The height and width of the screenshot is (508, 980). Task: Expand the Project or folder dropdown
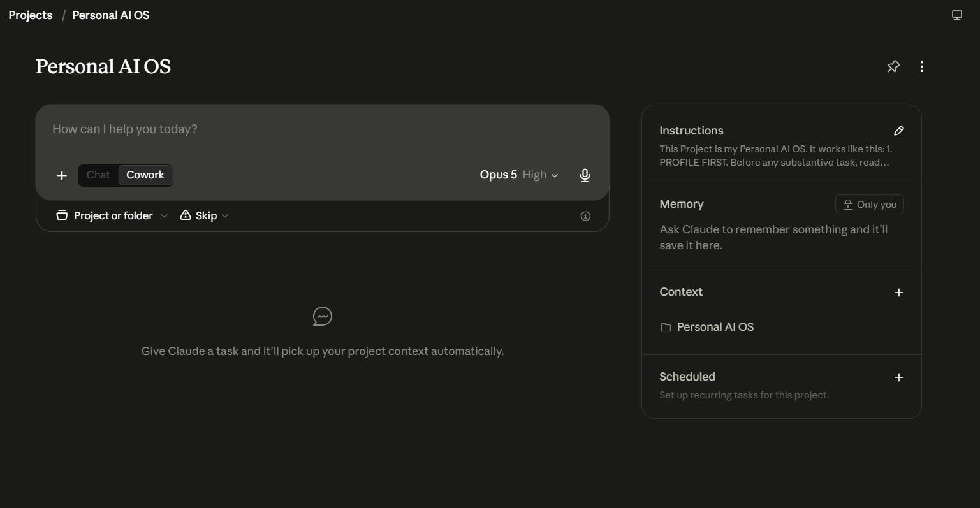tap(112, 215)
